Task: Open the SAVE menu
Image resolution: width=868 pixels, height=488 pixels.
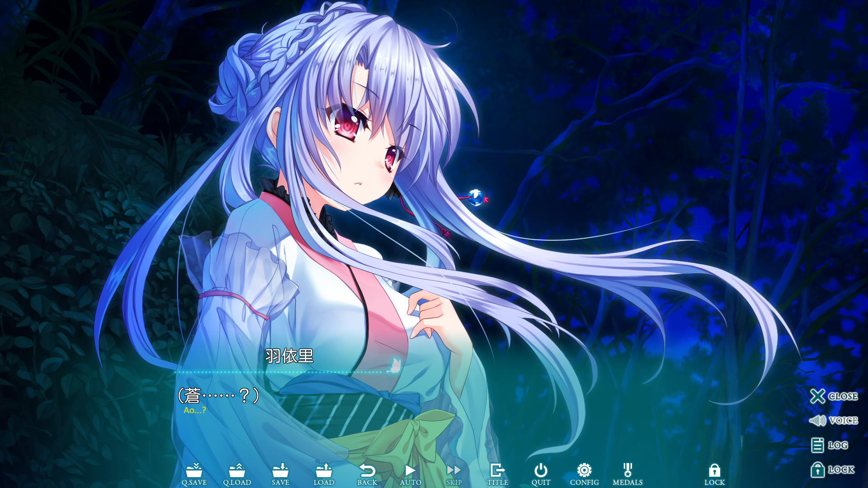Action: point(280,474)
